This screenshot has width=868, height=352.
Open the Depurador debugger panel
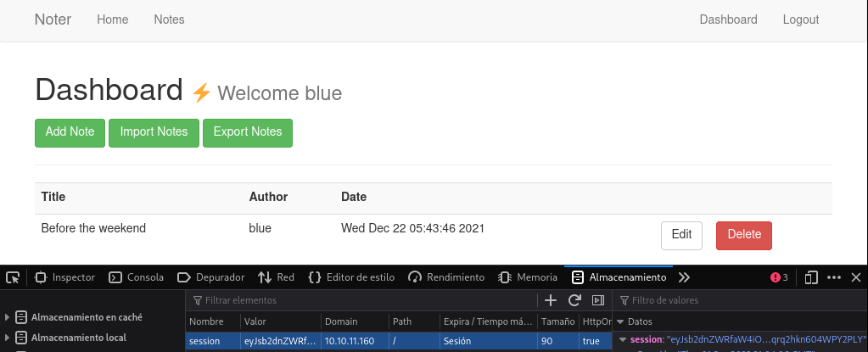210,277
